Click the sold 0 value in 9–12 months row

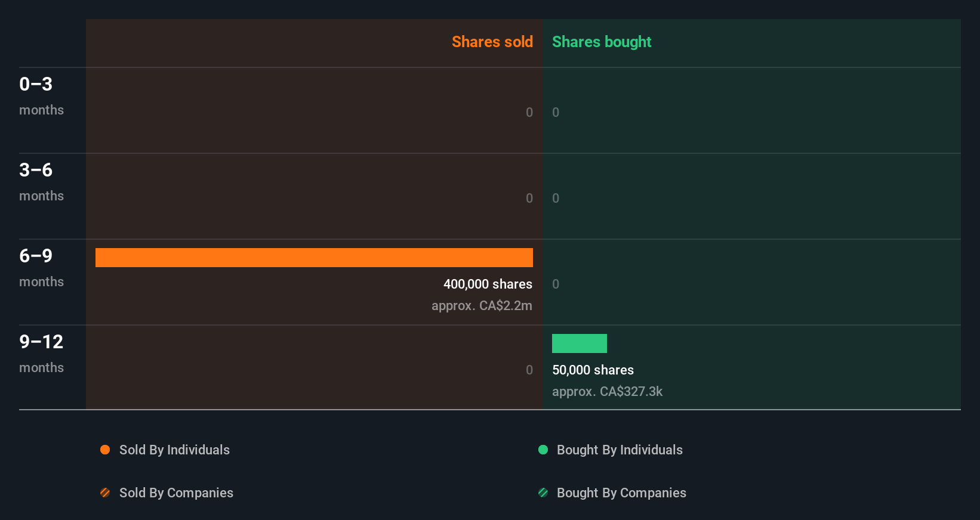529,370
